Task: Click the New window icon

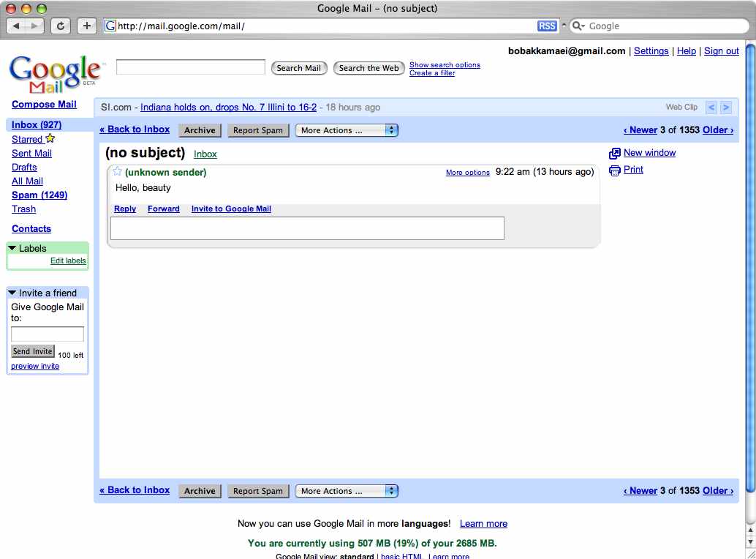Action: (x=614, y=154)
